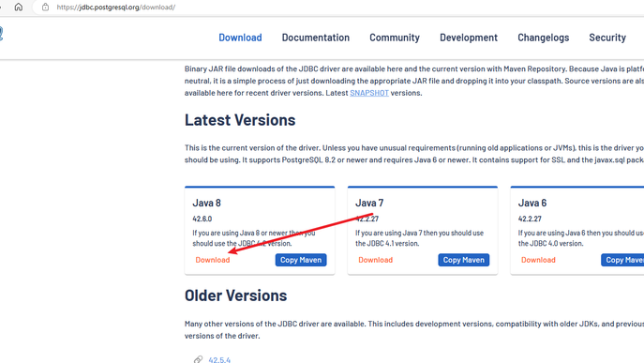Screen dimensions: 644x363
Task: Click the 'Older Versions' heading
Action: 235,295
